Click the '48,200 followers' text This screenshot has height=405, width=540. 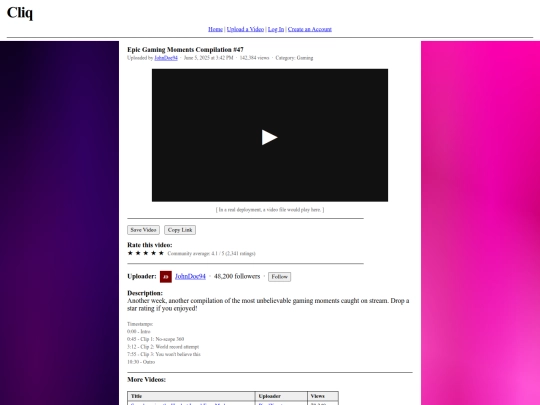pos(237,276)
